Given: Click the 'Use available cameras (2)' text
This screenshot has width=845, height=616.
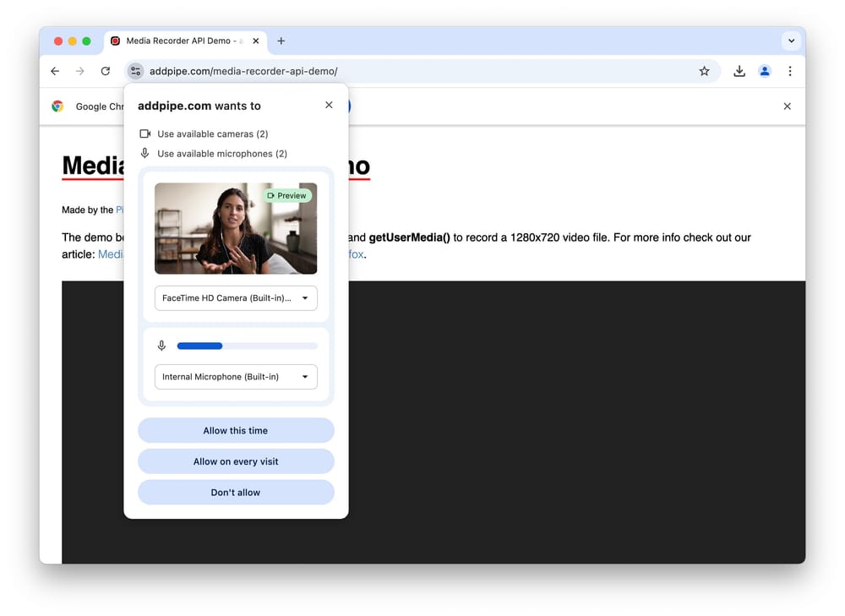Looking at the screenshot, I should [x=212, y=134].
